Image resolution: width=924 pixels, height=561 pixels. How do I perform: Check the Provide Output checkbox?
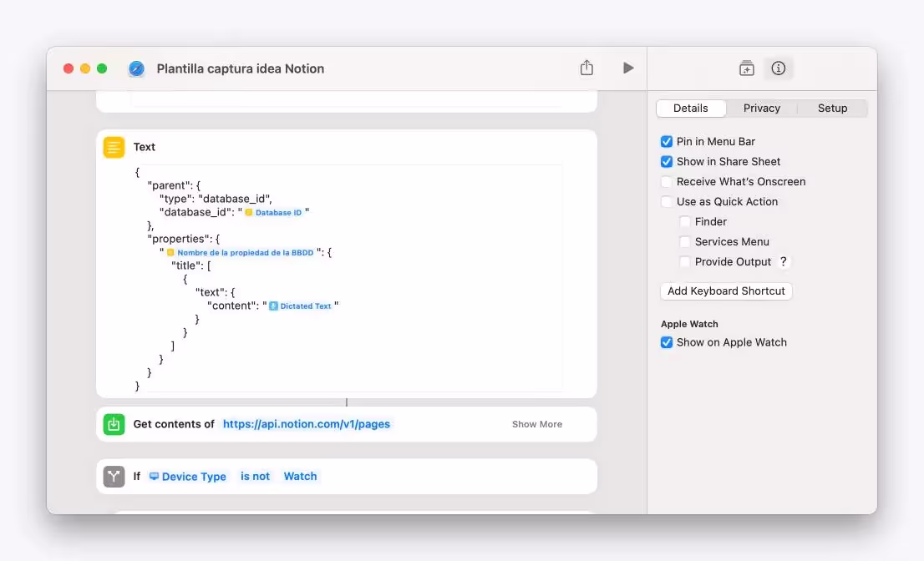[x=685, y=261]
